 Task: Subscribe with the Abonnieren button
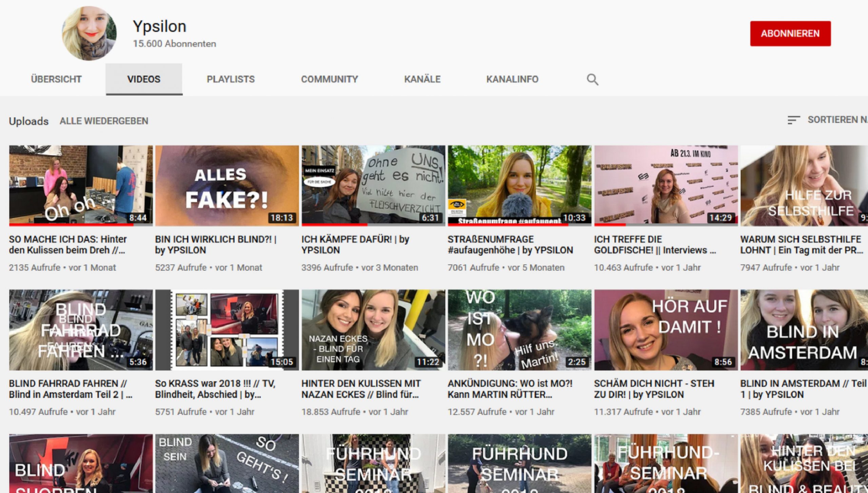click(790, 34)
